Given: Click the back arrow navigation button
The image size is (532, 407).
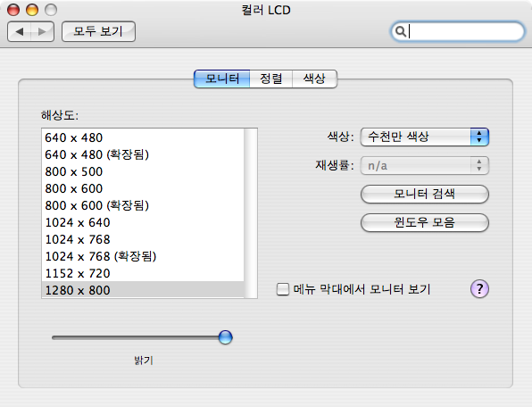Looking at the screenshot, I should point(20,32).
